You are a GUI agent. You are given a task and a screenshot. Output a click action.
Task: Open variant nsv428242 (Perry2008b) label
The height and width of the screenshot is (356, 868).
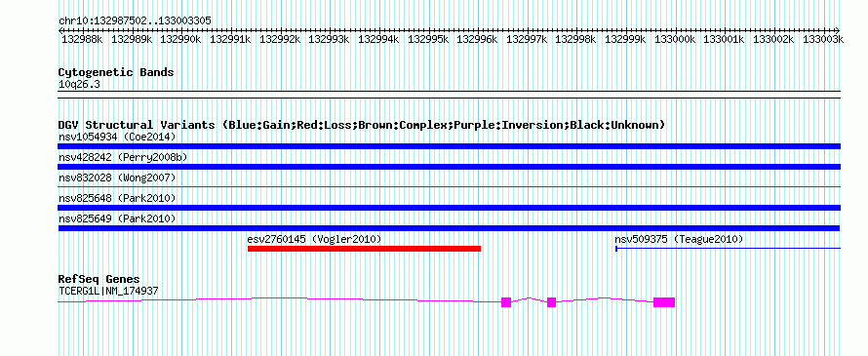[x=123, y=158]
